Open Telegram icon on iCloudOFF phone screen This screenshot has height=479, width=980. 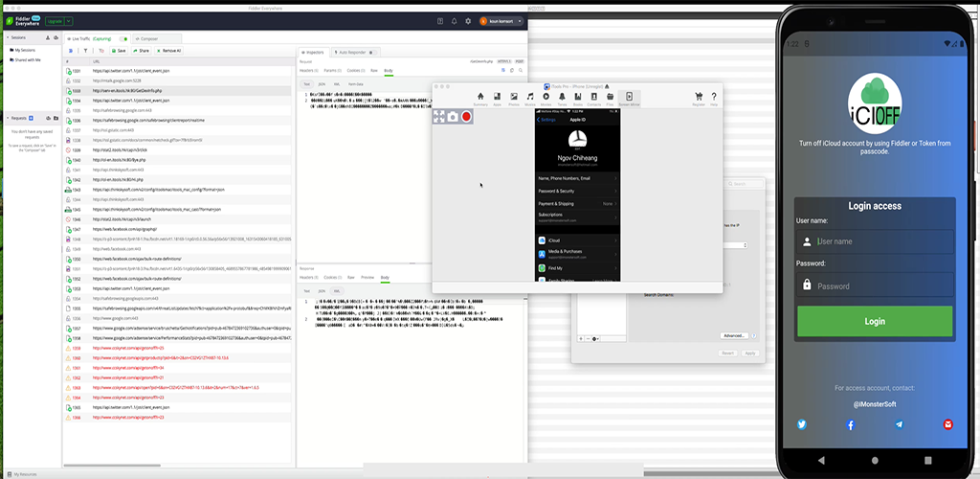coord(900,424)
